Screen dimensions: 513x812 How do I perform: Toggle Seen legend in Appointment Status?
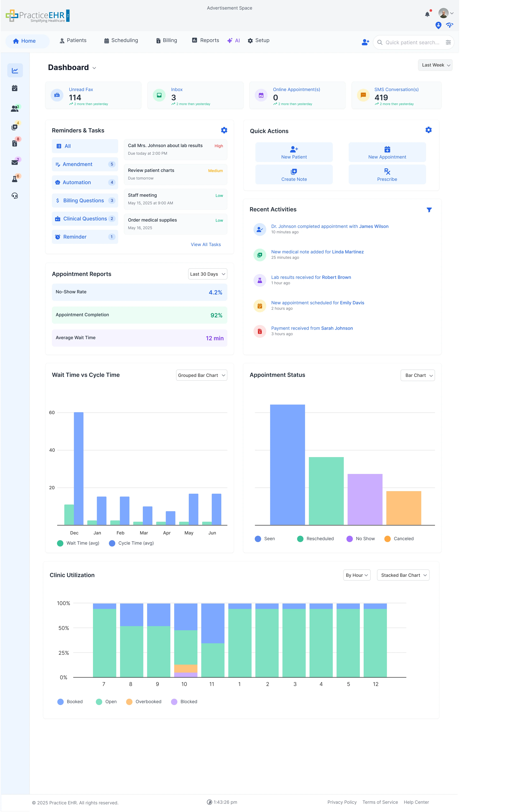click(265, 539)
